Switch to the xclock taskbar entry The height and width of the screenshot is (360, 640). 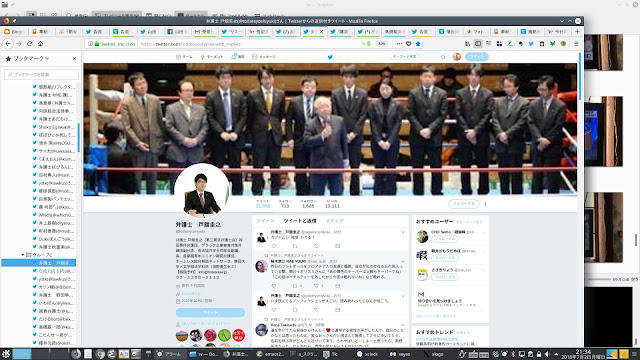(367, 354)
